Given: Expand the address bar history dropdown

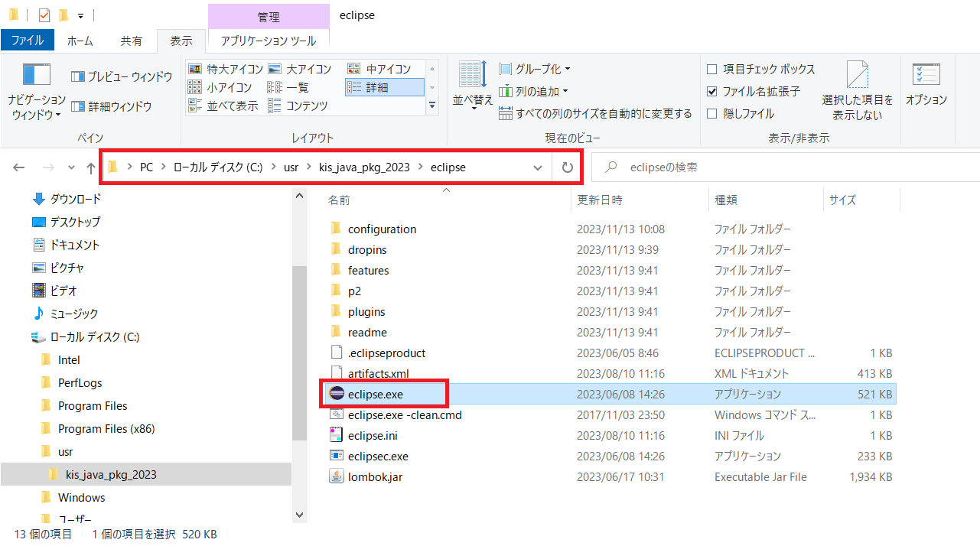Looking at the screenshot, I should coord(538,167).
